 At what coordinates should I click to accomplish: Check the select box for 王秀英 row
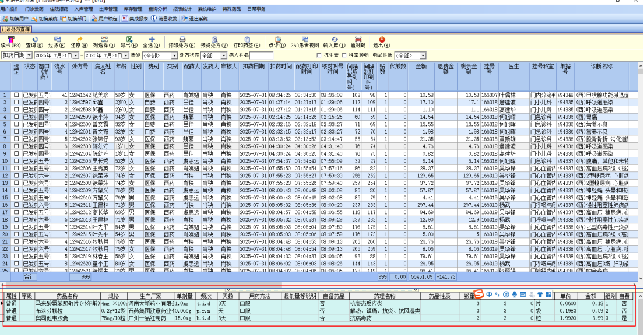[x=16, y=169]
